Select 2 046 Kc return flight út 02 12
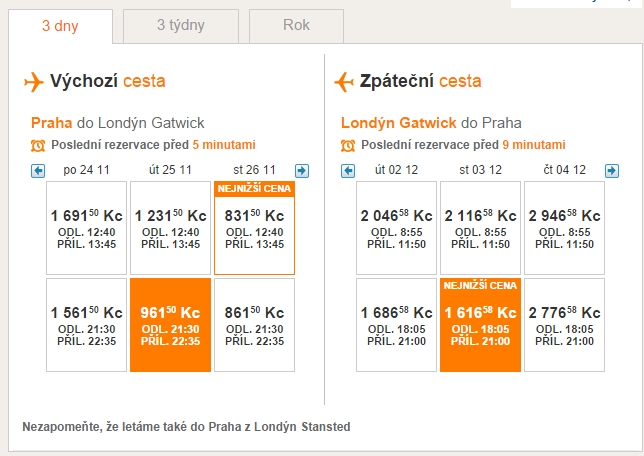The width and height of the screenshot is (644, 456). [x=396, y=228]
